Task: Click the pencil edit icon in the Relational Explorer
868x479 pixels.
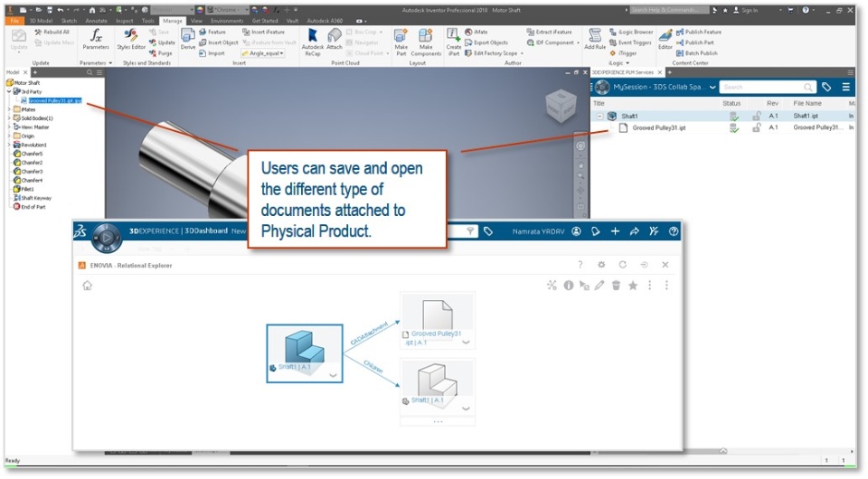Action: pos(599,286)
